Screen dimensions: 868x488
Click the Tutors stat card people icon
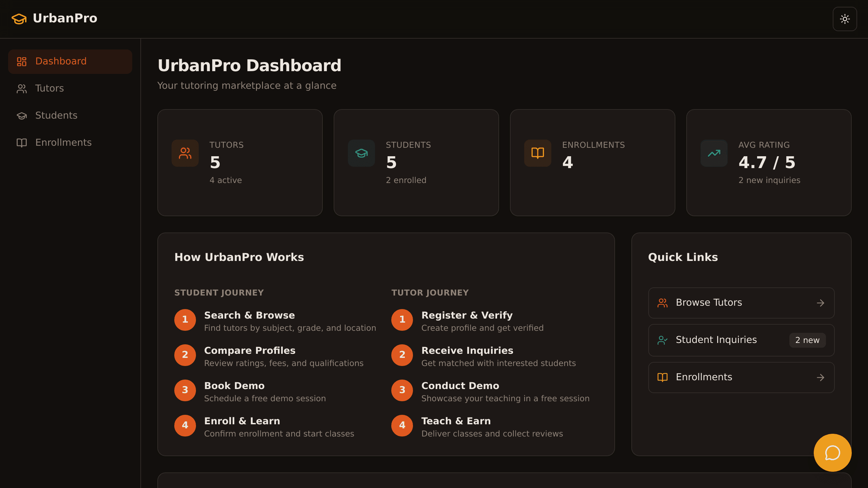pyautogui.click(x=185, y=153)
